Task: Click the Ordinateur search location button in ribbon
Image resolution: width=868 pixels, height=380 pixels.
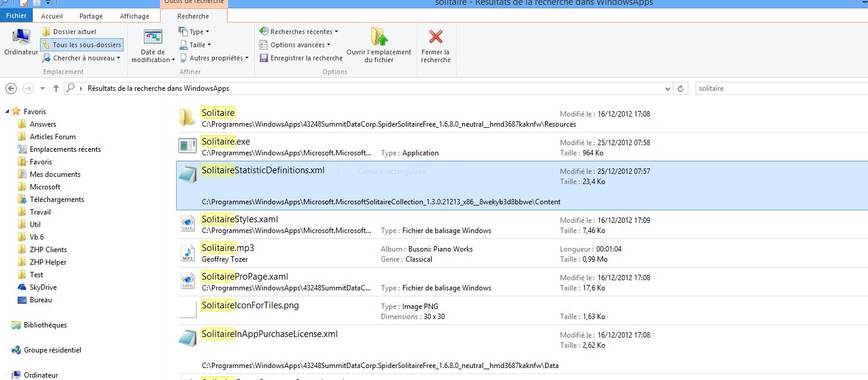Action: [x=21, y=42]
